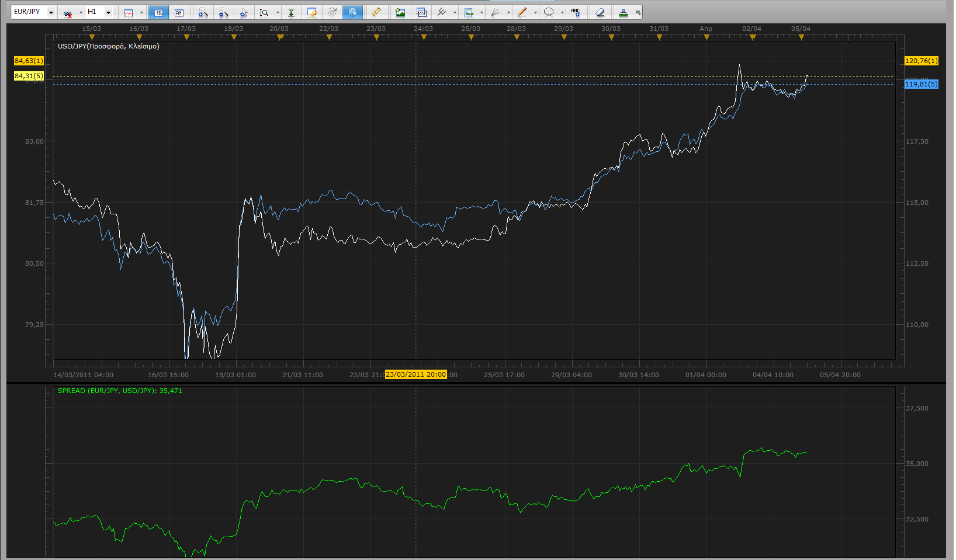Image resolution: width=956 pixels, height=560 pixels.
Task: Select the ellipse shape tool
Action: (x=549, y=12)
